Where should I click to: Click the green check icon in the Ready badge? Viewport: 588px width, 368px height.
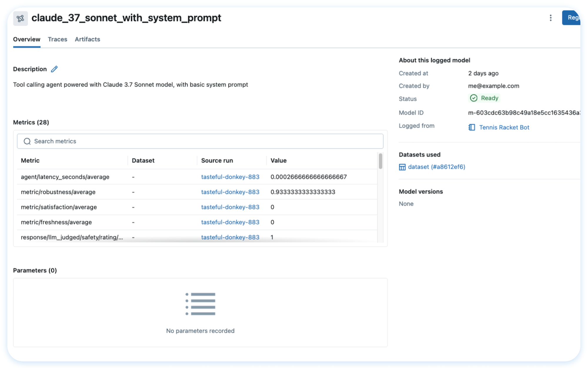(474, 98)
